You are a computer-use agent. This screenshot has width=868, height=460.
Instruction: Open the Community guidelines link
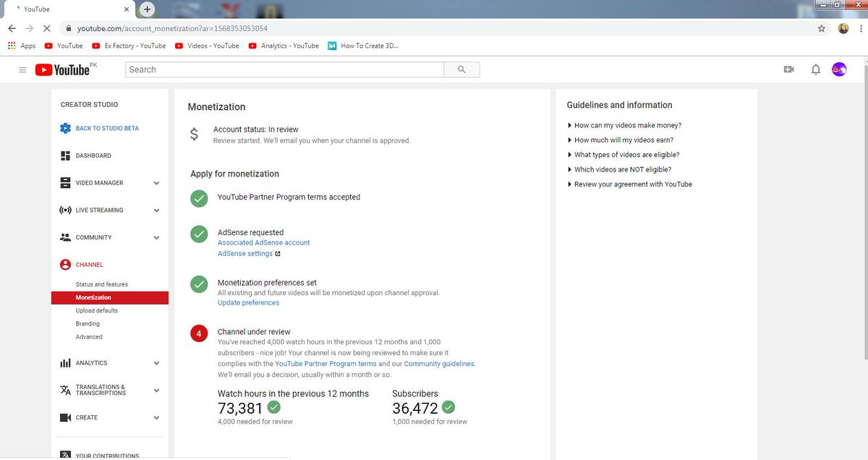coord(439,364)
